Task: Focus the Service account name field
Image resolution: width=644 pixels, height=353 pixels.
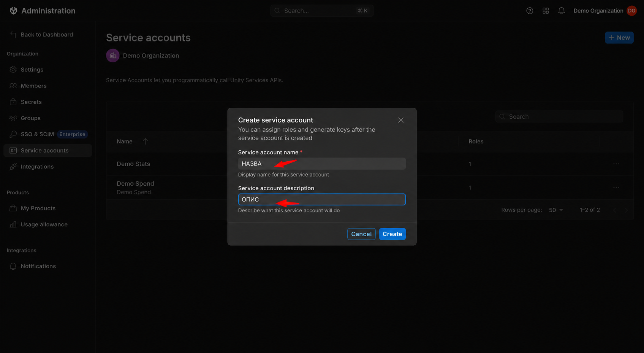Action: pyautogui.click(x=322, y=164)
